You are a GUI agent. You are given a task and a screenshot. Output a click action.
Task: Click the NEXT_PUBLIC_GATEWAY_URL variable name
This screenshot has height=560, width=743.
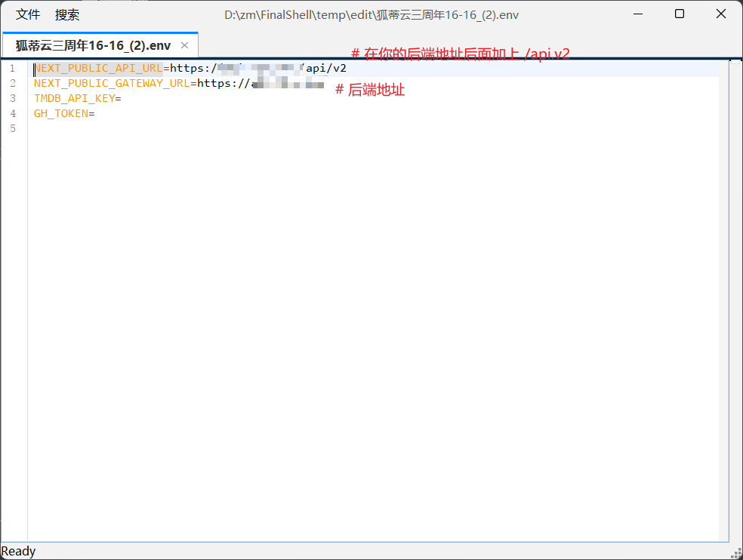[x=112, y=84]
